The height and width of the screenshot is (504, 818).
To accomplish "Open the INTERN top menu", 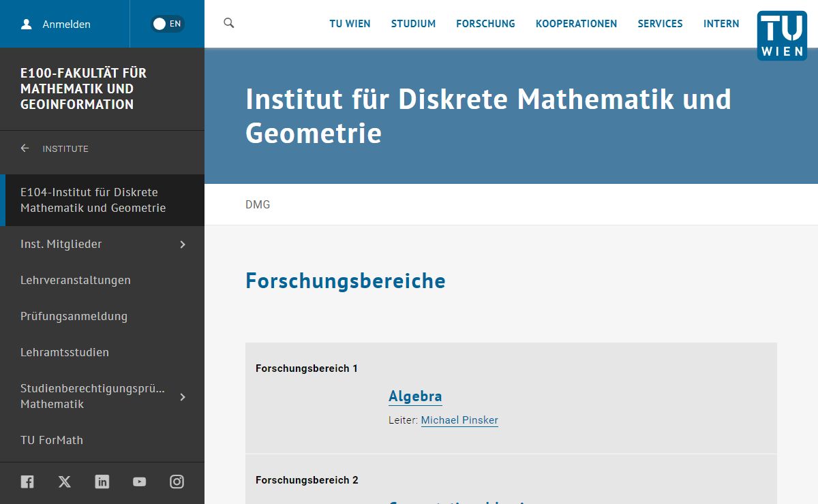I will (721, 24).
